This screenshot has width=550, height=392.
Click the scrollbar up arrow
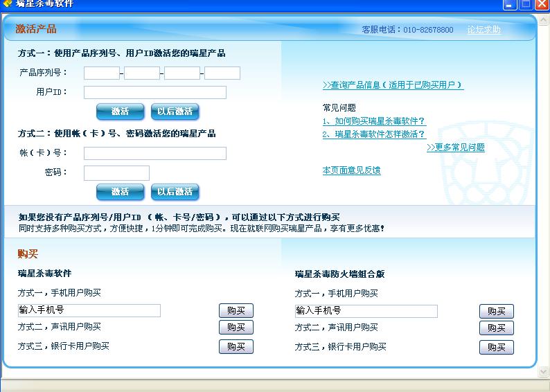(x=544, y=19)
